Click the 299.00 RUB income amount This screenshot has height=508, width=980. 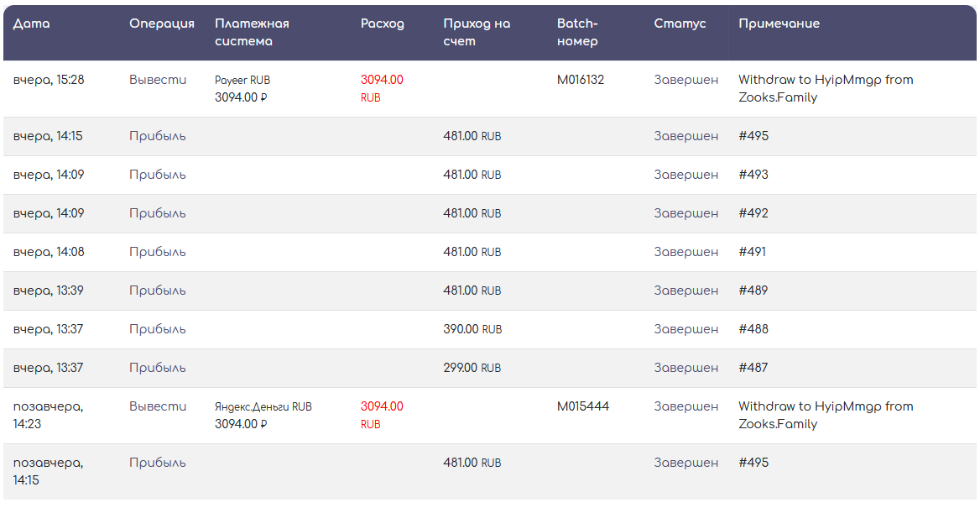point(472,368)
